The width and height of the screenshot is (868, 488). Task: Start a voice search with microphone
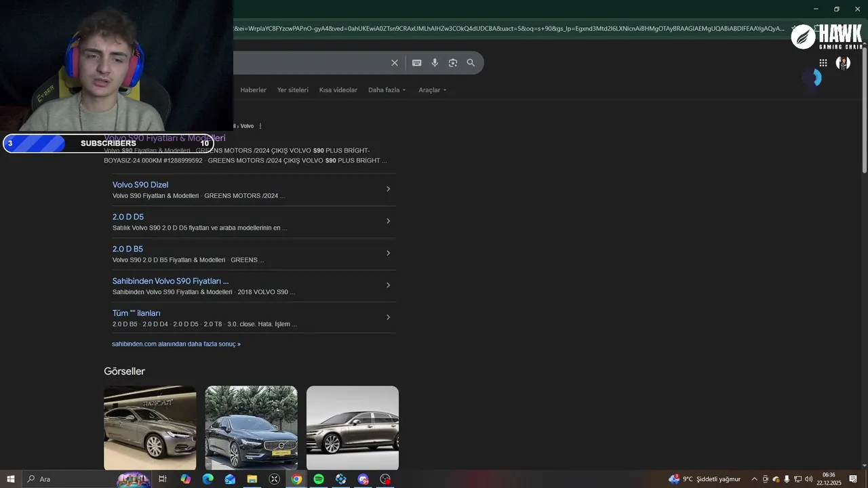435,63
